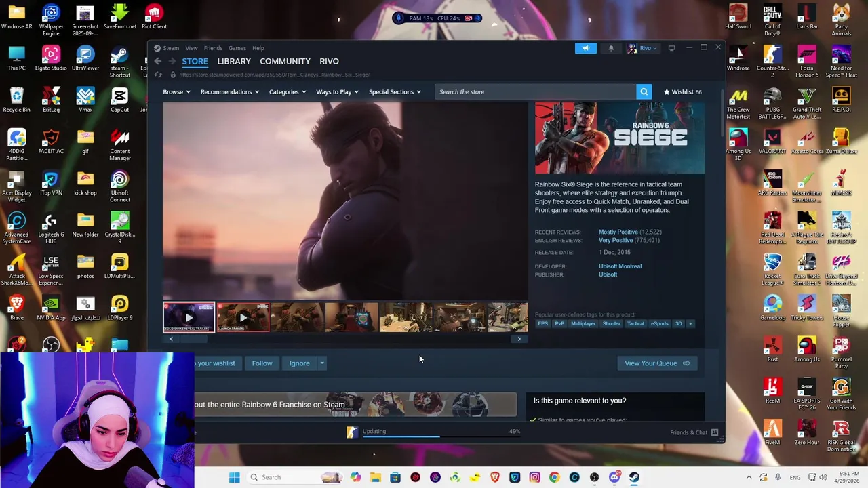Play the Solid Snake reveal trailer thumbnail

(x=189, y=317)
